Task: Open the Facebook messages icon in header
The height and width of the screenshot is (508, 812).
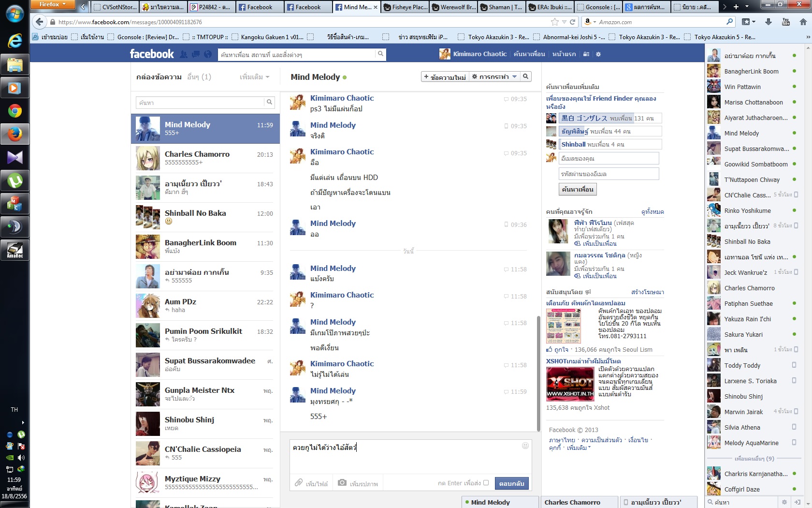Action: (x=196, y=54)
